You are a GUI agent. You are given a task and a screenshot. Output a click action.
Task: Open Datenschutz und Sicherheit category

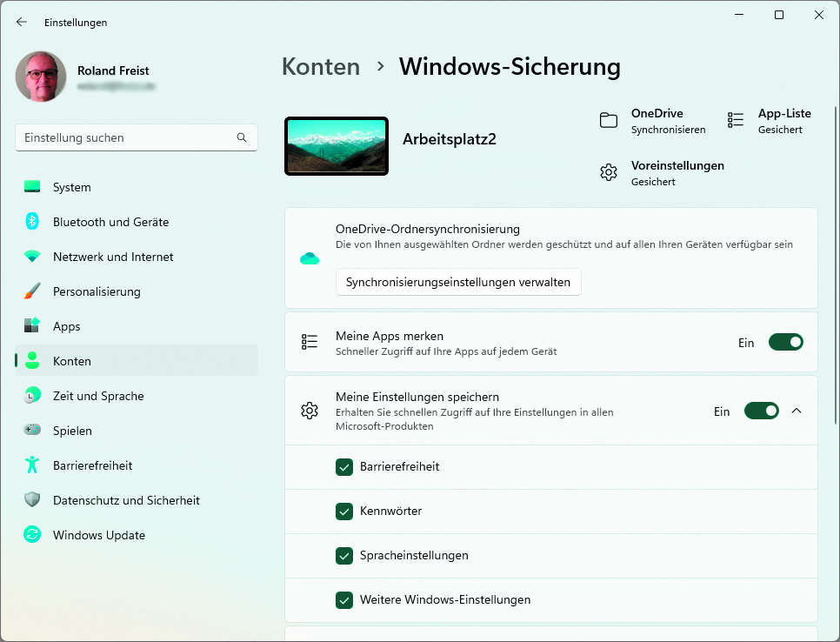[x=137, y=500]
